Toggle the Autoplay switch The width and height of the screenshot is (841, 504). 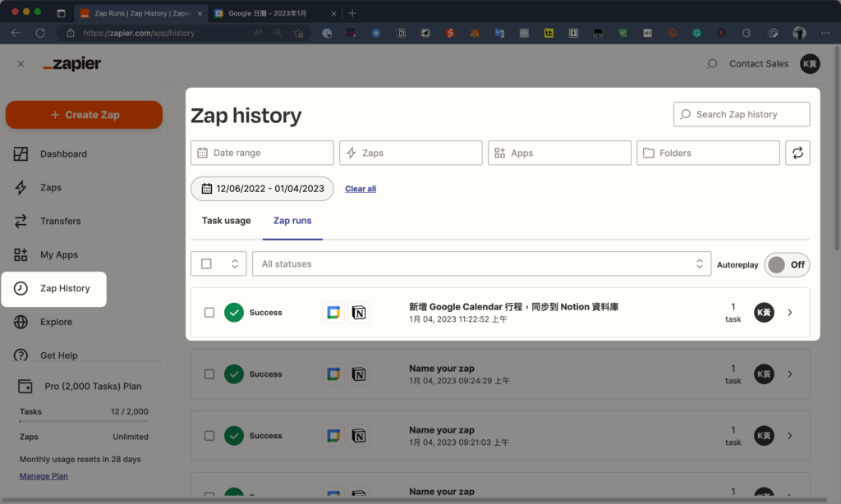coord(787,265)
